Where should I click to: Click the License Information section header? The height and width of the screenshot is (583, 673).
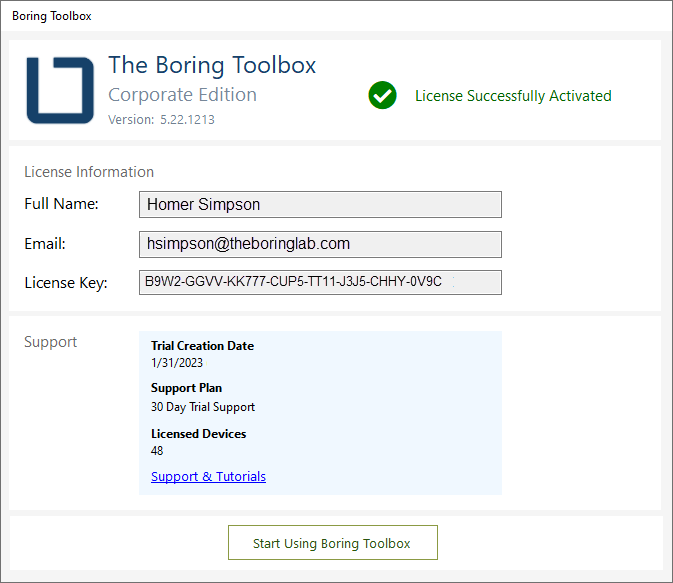click(x=89, y=172)
